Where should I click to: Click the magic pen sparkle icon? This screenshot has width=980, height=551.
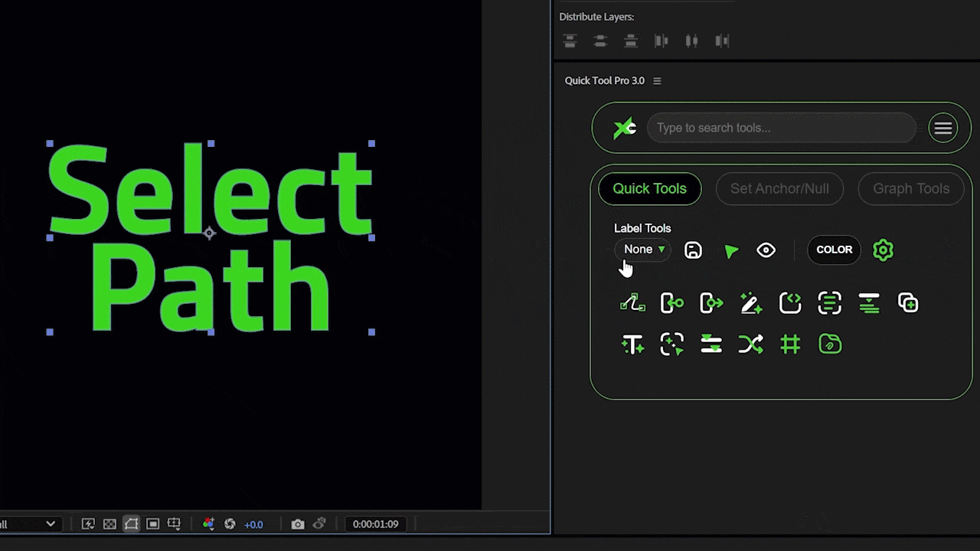751,303
